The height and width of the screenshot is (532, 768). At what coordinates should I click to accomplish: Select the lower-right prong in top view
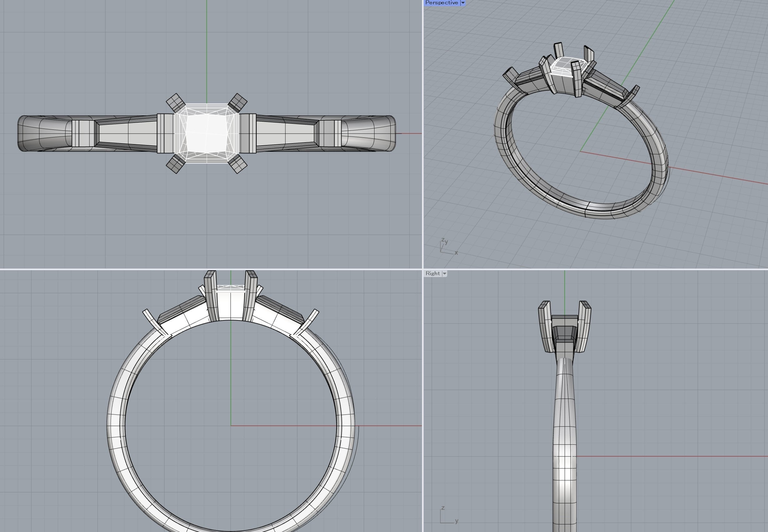point(238,164)
